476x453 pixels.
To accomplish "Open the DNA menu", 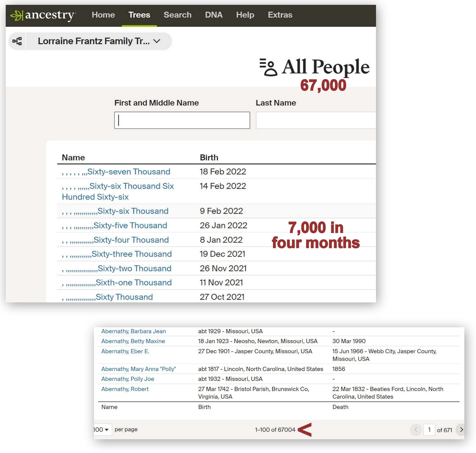I will [x=214, y=15].
